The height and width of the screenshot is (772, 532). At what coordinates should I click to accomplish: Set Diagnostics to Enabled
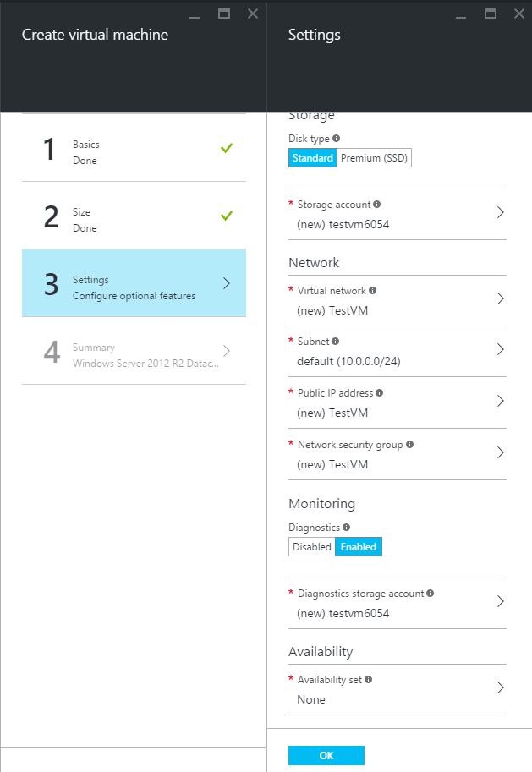coord(359,547)
